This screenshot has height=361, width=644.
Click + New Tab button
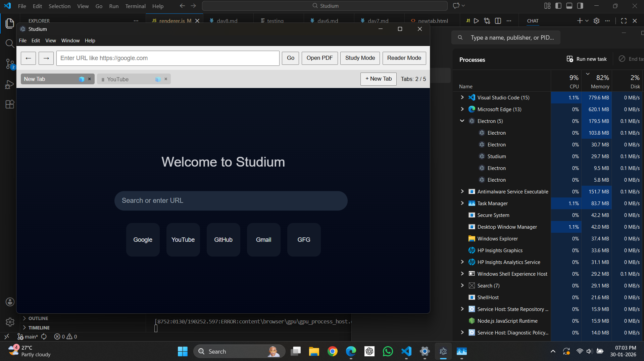click(379, 79)
